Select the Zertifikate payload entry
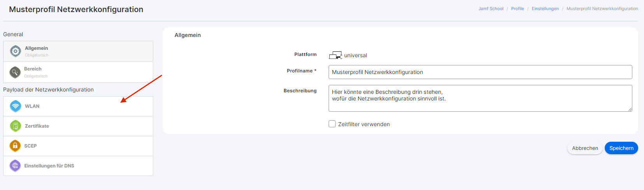 click(x=78, y=126)
